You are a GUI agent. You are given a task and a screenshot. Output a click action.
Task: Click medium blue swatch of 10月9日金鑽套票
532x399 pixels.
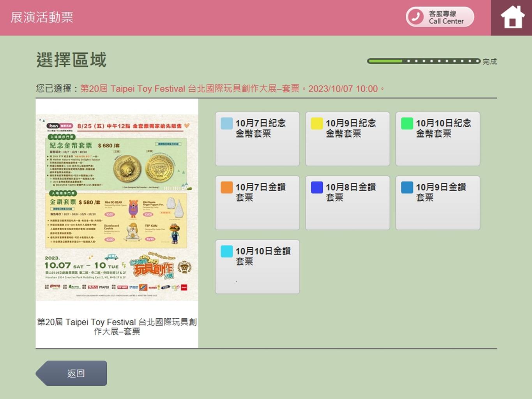[407, 187]
